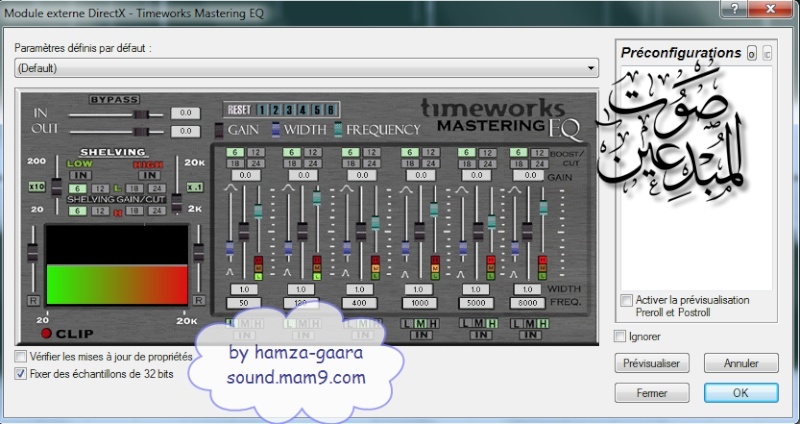The width and height of the screenshot is (800, 424).
Task: Click the wide bell-curve icon of the 8000 Hz band
Action: [x=515, y=188]
